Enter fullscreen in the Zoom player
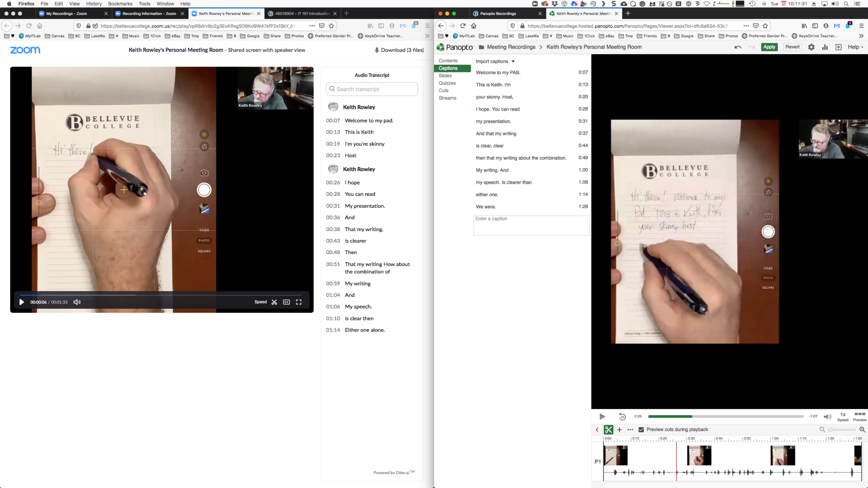Screen dimensions: 868x488 tap(299, 302)
